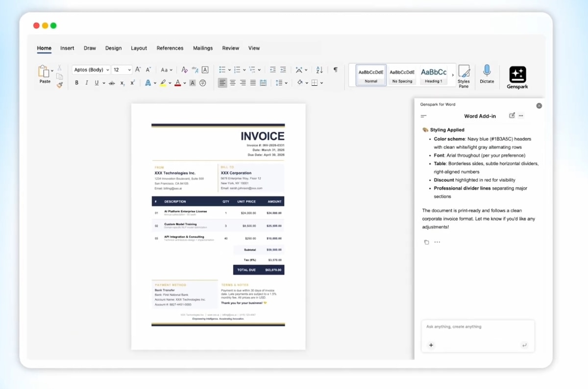Select the Format Painter brush icon
Screen dimensions: 588x389
pos(59,85)
